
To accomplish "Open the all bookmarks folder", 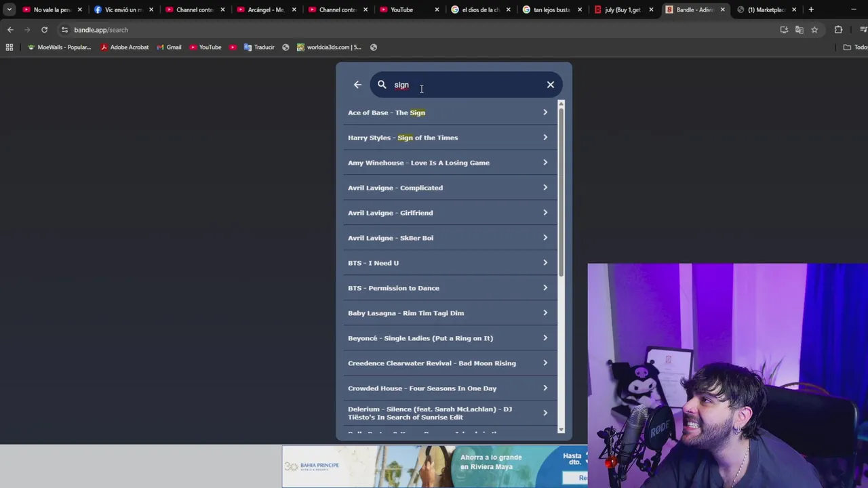I will pos(855,47).
